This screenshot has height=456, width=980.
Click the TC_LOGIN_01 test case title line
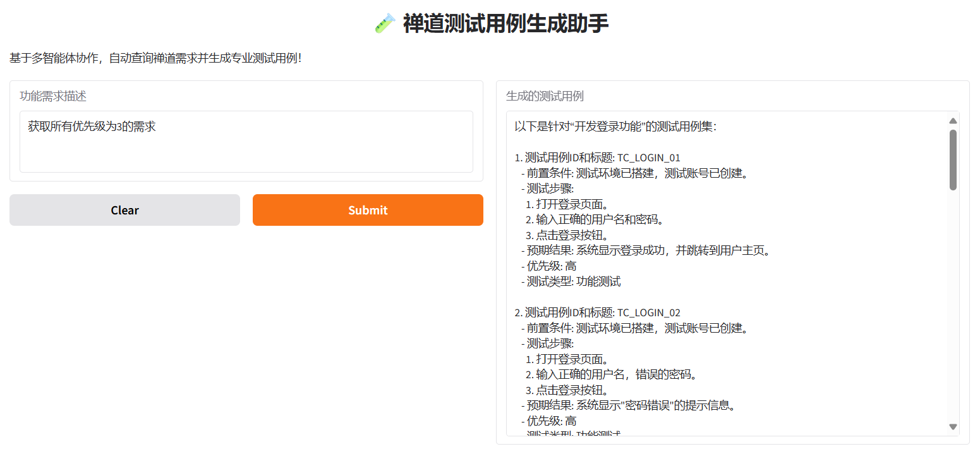pyautogui.click(x=597, y=157)
